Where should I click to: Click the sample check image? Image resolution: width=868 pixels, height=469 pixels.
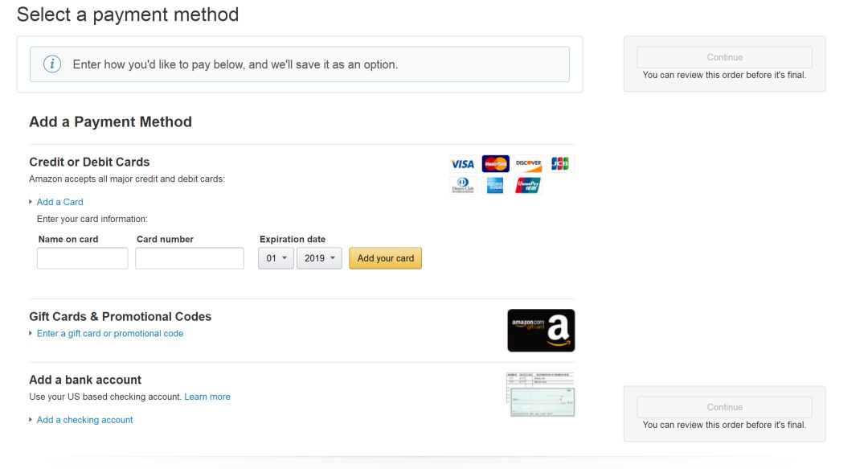pos(541,394)
